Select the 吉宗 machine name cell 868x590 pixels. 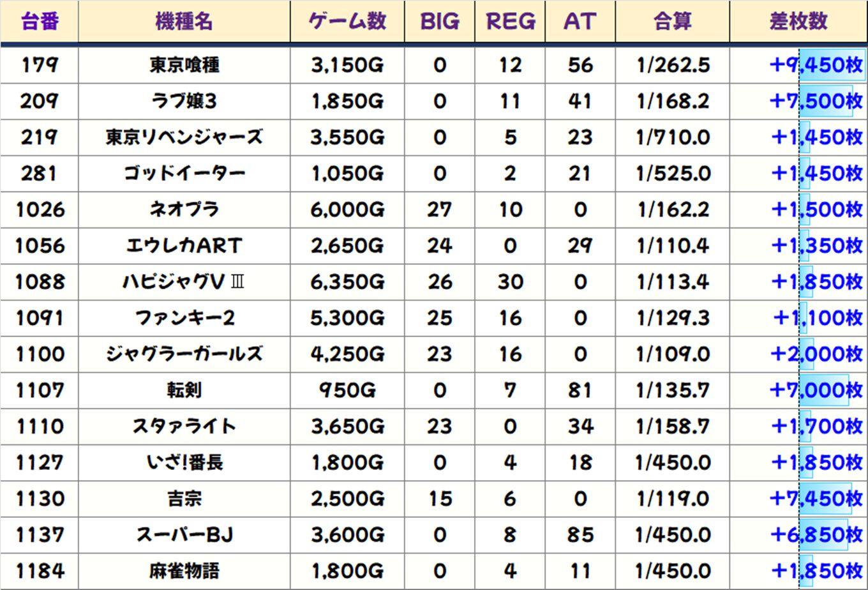tap(184, 499)
